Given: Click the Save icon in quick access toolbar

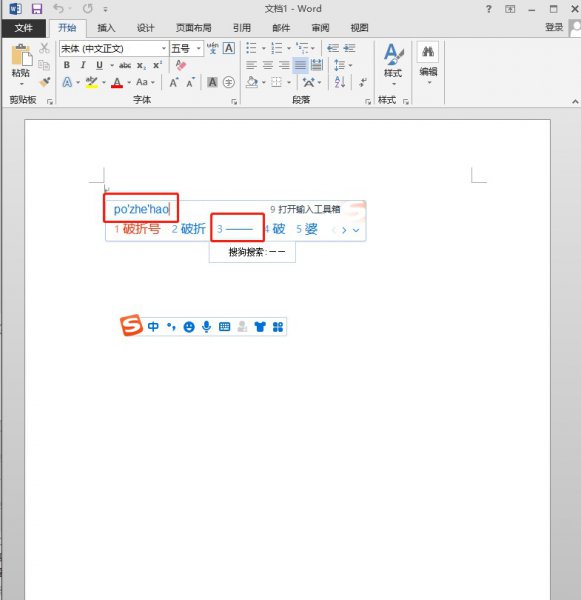Looking at the screenshot, I should point(37,9).
